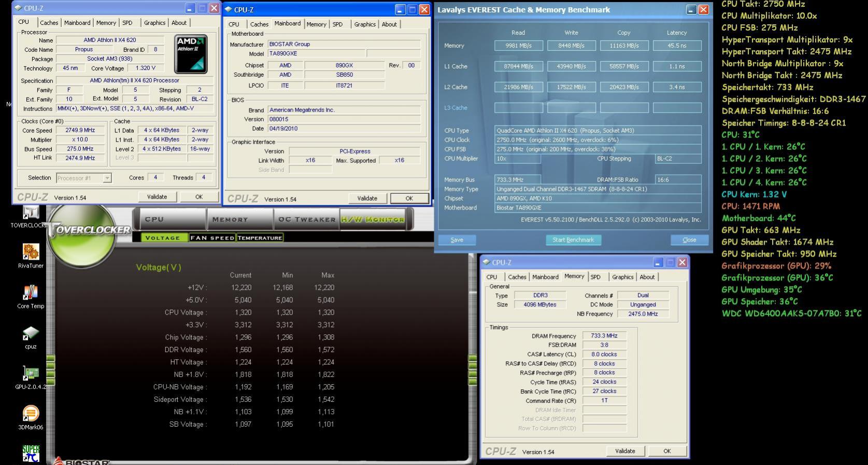Select H/W MONITOR tab in T-Overclocker

click(373, 219)
